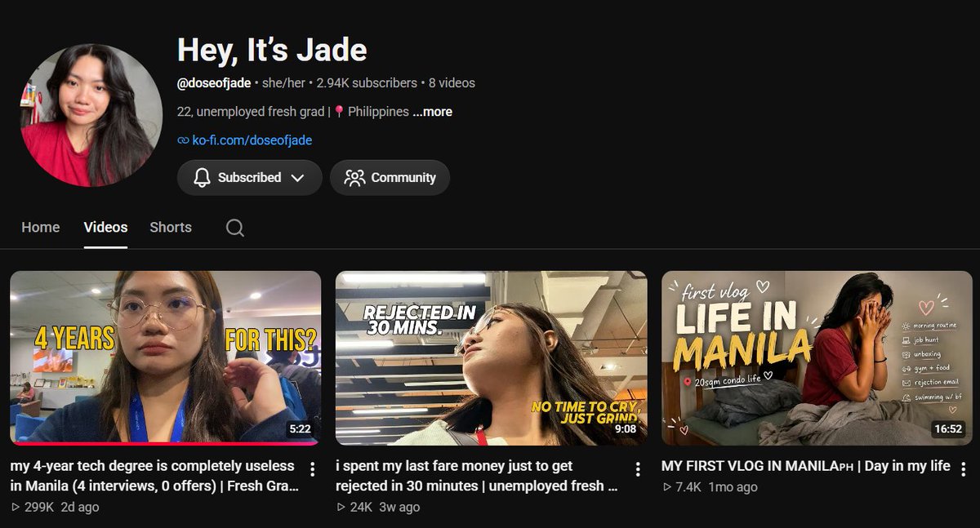This screenshot has width=980, height=528.
Task: Click the 5:22 duration badge
Action: pyautogui.click(x=299, y=429)
